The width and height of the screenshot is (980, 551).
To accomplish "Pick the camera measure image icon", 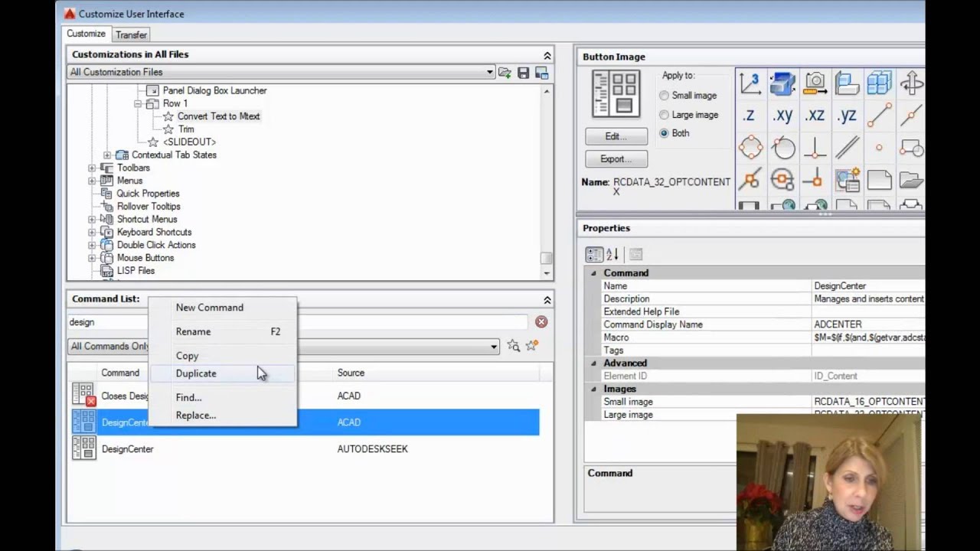I will (815, 83).
